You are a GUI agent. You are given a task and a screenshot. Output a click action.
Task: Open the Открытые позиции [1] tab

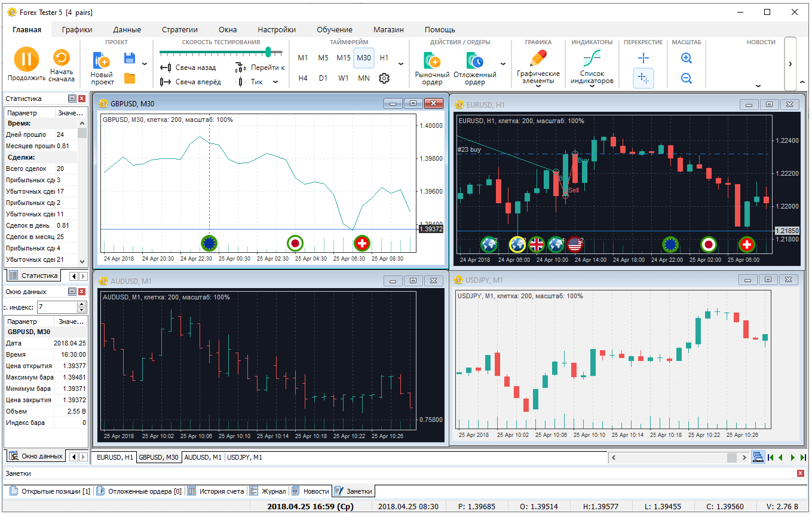(x=49, y=491)
